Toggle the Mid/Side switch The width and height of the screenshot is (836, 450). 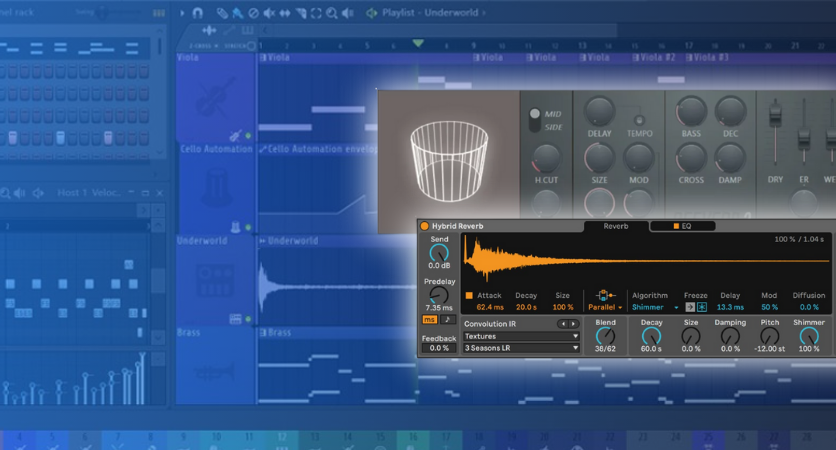(535, 120)
